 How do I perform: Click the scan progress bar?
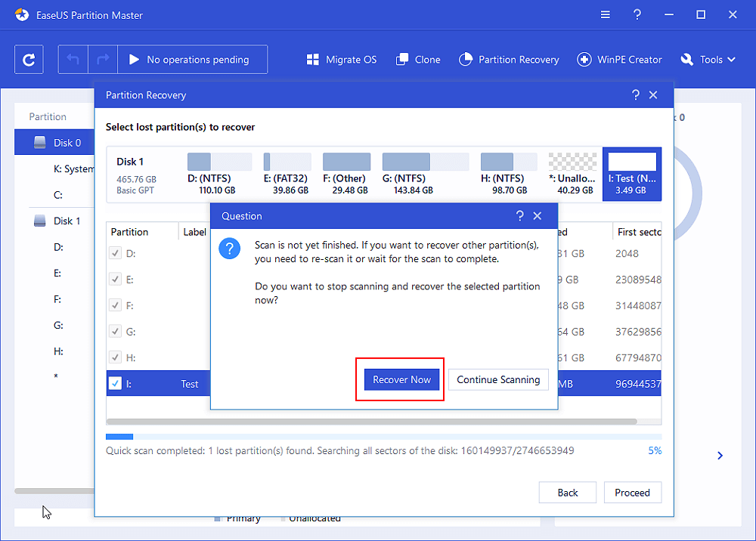point(384,437)
